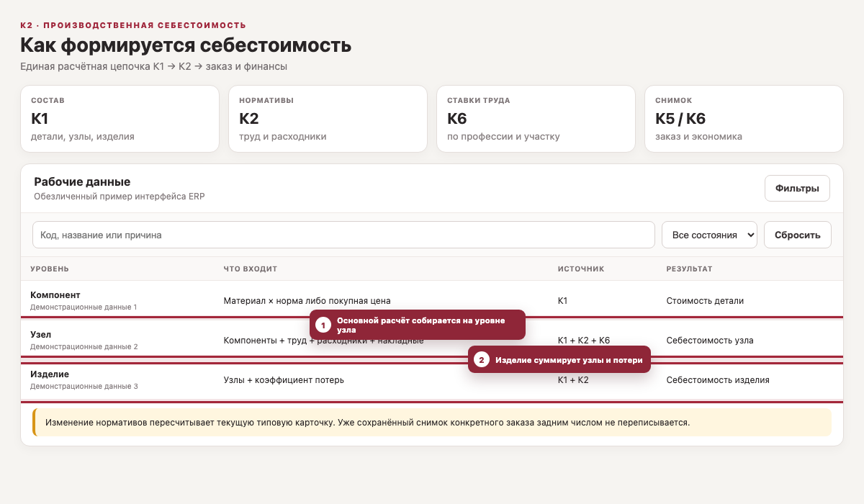This screenshot has height=504, width=864.
Task: Reset filters with Сбросить button
Action: [797, 235]
